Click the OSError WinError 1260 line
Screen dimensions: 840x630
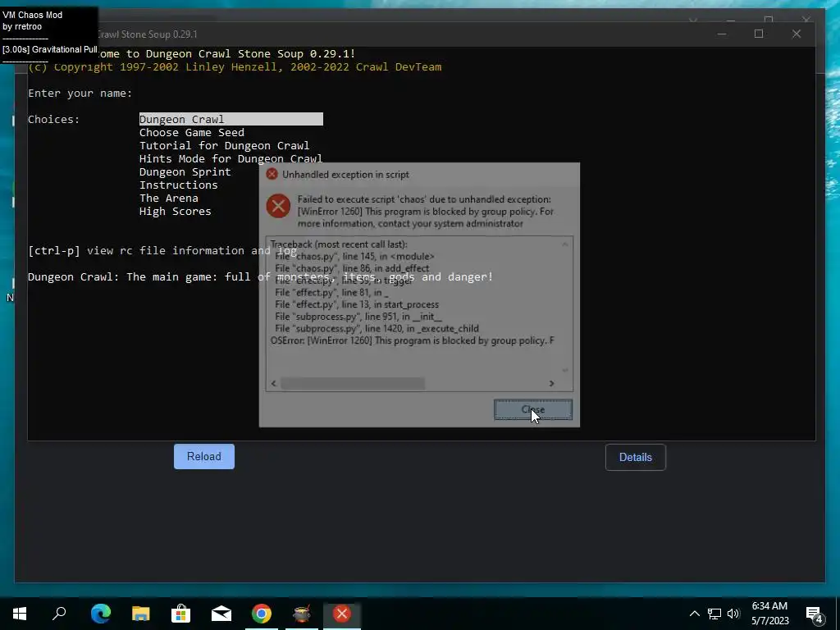[x=412, y=340]
